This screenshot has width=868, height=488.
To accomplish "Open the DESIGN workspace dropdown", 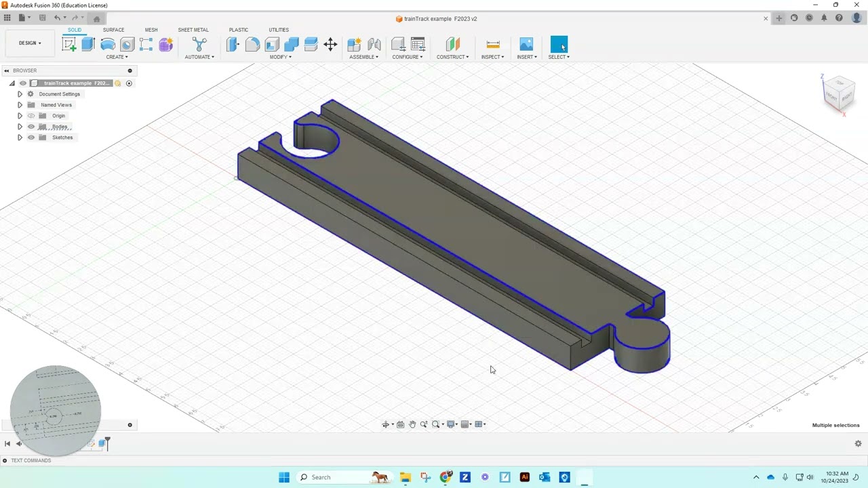I will [x=30, y=43].
